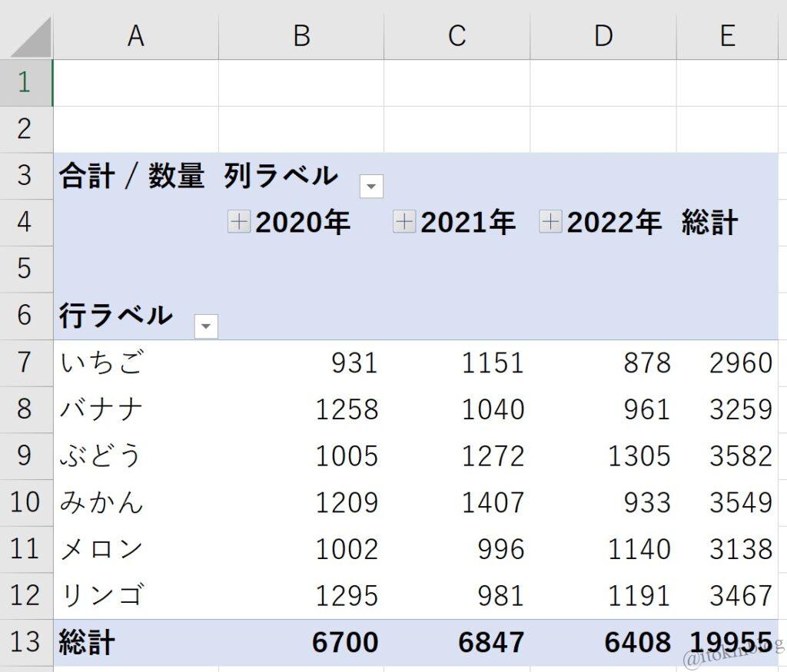Select column C header
Image resolution: width=787 pixels, height=672 pixels.
457,36
